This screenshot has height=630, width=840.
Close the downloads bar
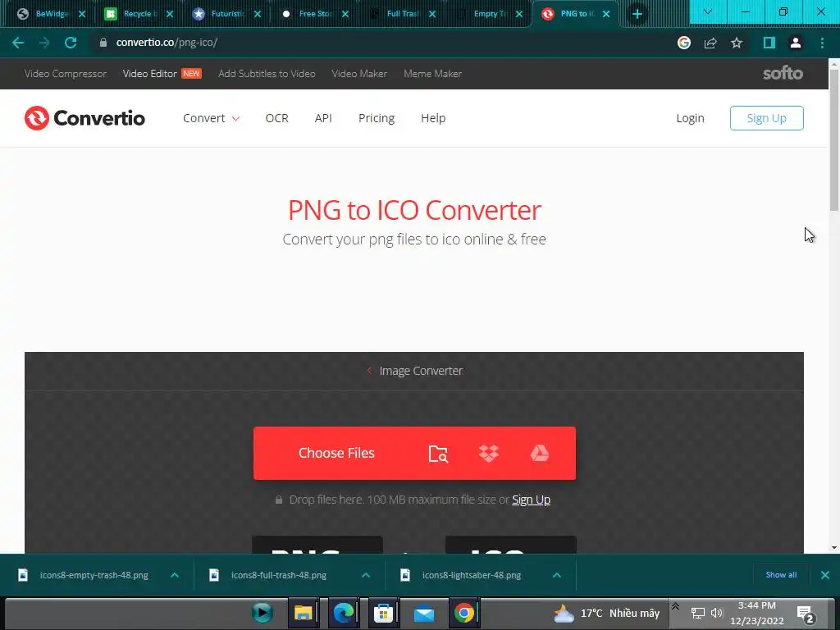[x=825, y=575]
